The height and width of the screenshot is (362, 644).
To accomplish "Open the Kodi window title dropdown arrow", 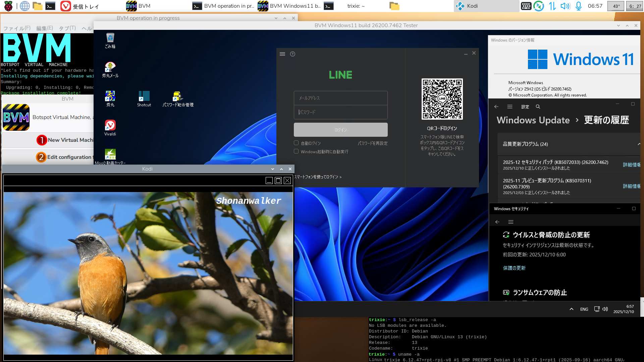I will coord(272,169).
